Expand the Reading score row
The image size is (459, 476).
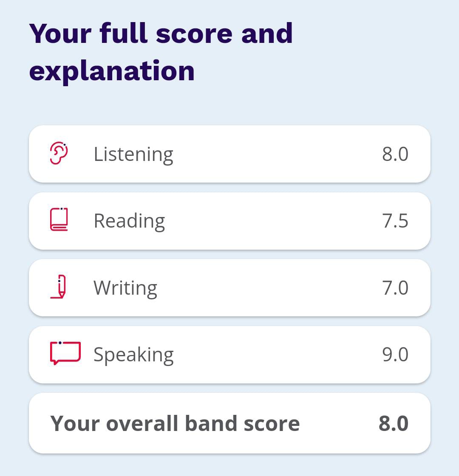tap(229, 220)
